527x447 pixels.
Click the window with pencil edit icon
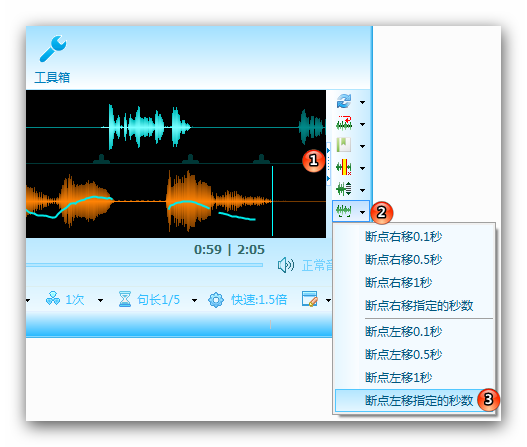point(310,299)
